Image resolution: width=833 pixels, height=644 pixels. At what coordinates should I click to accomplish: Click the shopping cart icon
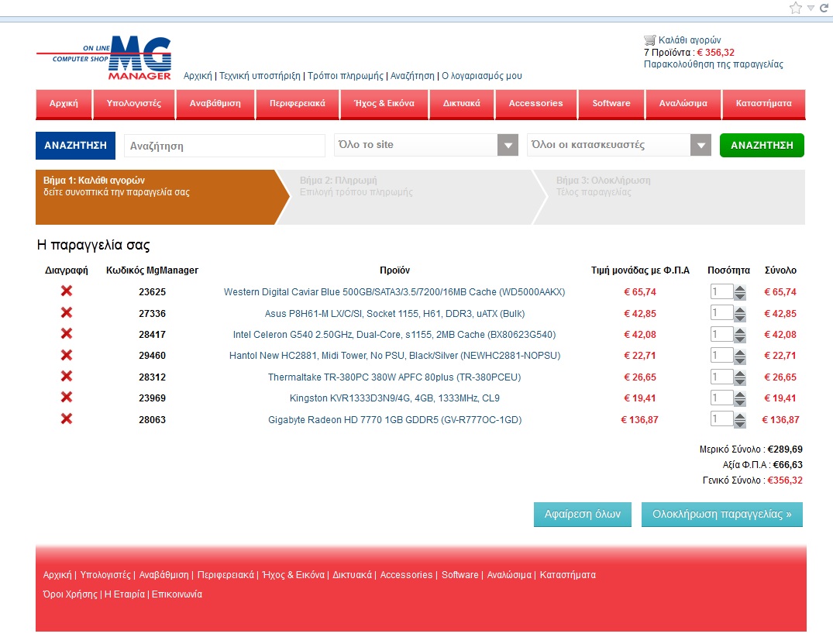point(649,40)
